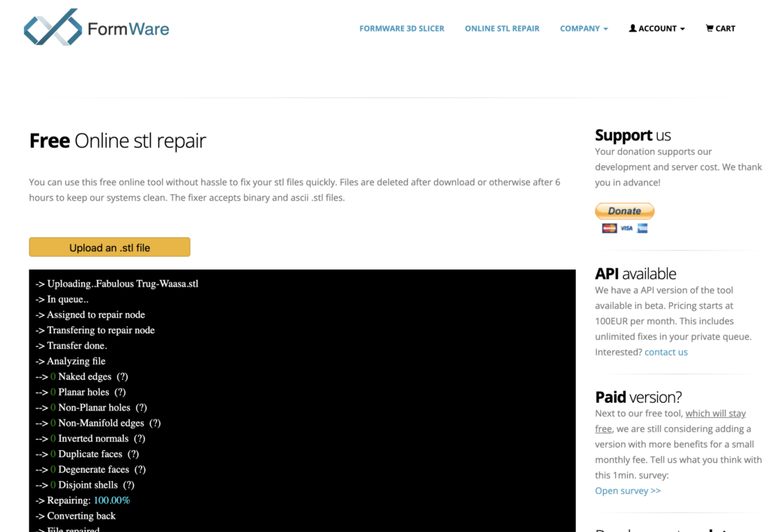This screenshot has width=769, height=532.
Task: Click the 'Converting back' log line
Action: tap(76, 515)
